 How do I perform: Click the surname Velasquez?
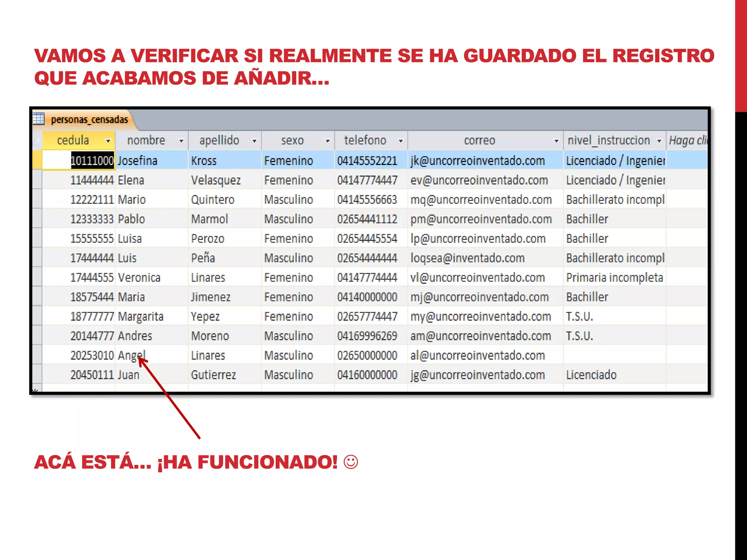[x=216, y=180]
